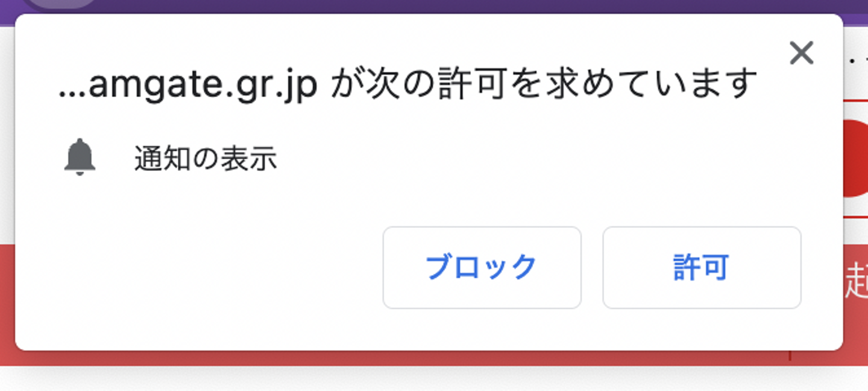This screenshot has height=391, width=868.
Task: Click empty white area left of ブロック
Action: pyautogui.click(x=199, y=267)
